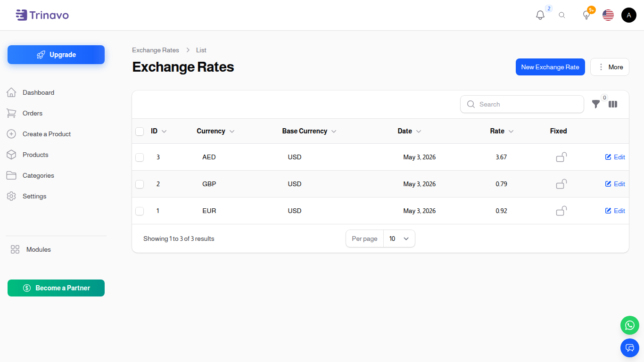This screenshot has height=362, width=644.
Task: Open the user avatar menu
Action: [x=629, y=15]
